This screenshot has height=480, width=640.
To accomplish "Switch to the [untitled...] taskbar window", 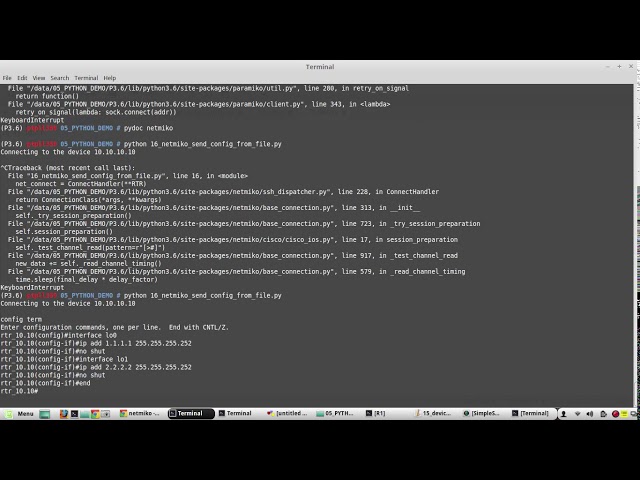I will point(289,413).
